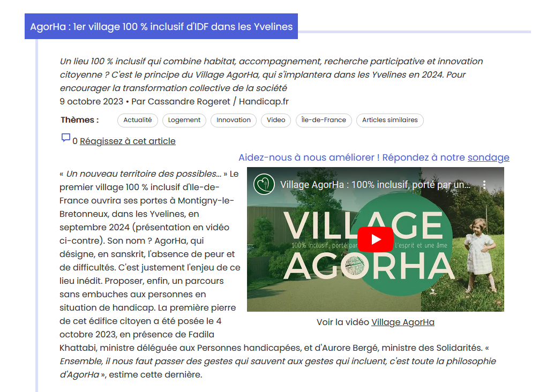Select the 'Video' theme tag
Screen dimensions: 539x392
(275, 120)
